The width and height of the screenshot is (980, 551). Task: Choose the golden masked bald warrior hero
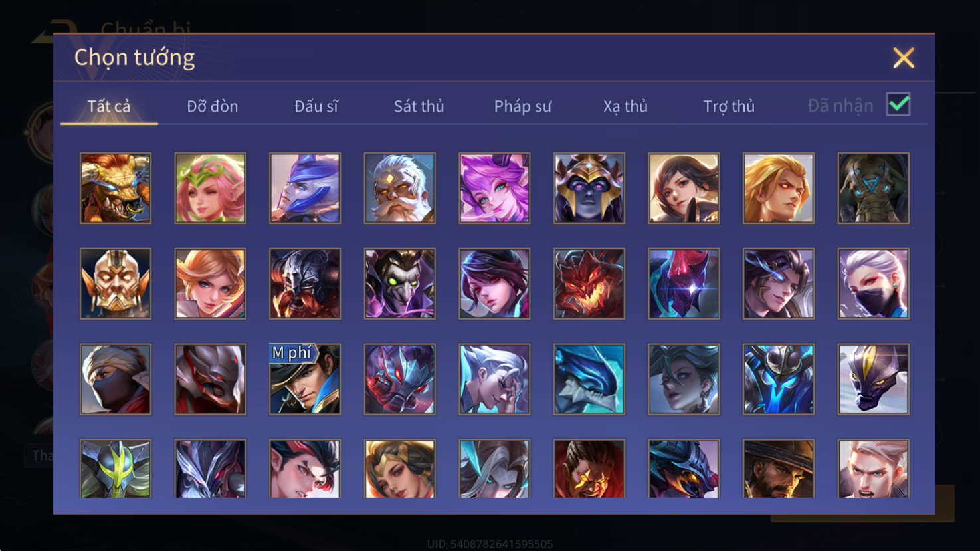coord(116,284)
